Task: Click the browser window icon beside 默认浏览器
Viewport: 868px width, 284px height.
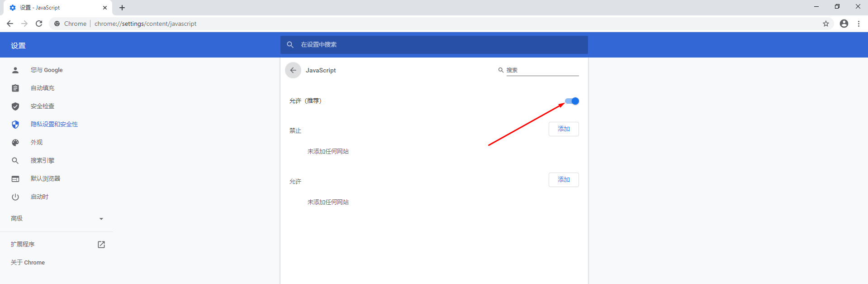Action: 15,178
